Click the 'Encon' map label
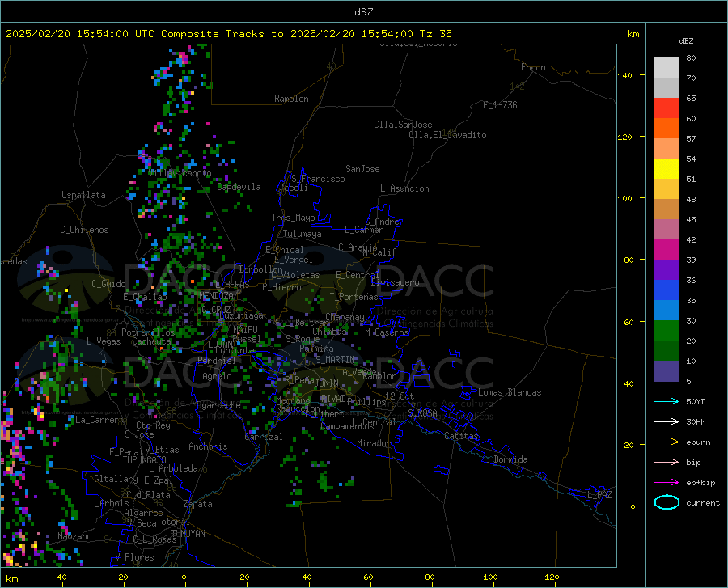The height and width of the screenshot is (588, 728). [x=533, y=67]
